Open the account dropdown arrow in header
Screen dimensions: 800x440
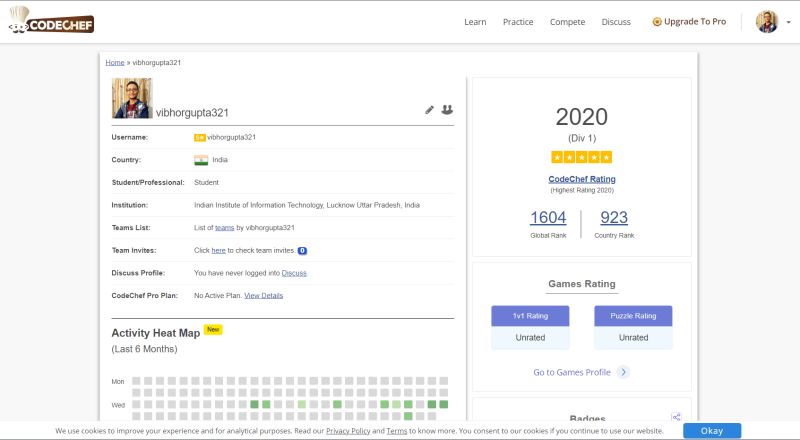click(x=788, y=22)
